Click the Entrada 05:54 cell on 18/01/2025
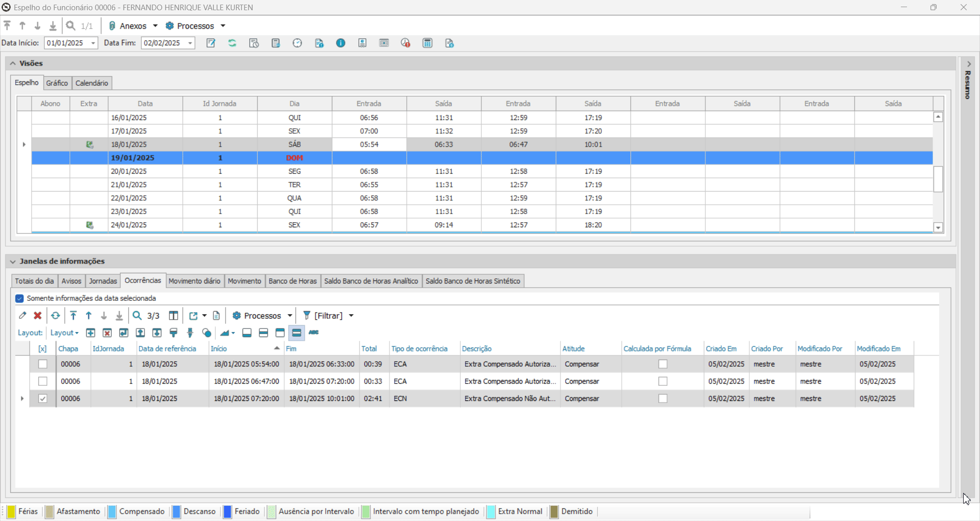This screenshot has height=521, width=980. (369, 145)
